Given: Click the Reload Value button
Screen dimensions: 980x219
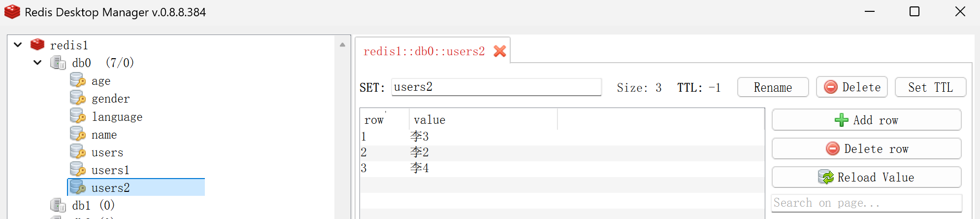Looking at the screenshot, I should click(x=867, y=177).
